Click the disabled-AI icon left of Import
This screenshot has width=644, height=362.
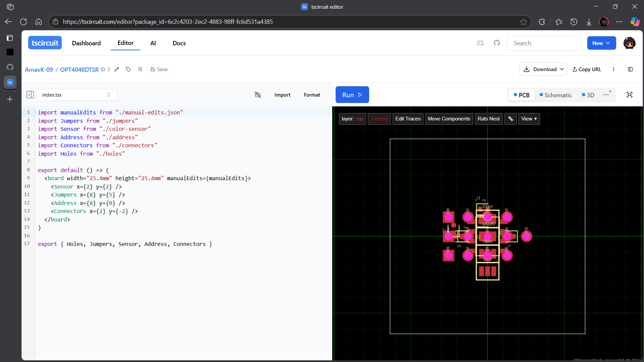pyautogui.click(x=258, y=95)
